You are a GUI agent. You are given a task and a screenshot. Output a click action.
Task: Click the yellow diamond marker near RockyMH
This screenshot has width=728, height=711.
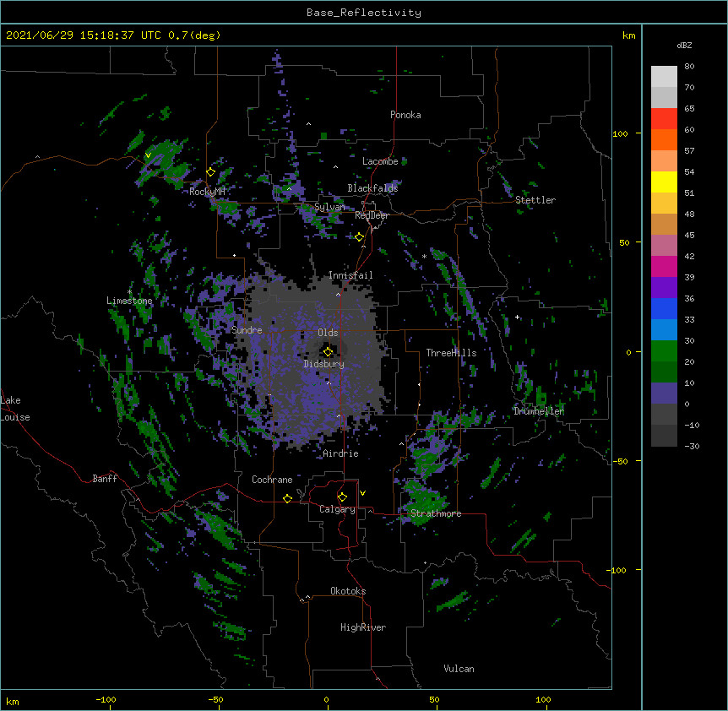click(x=211, y=172)
